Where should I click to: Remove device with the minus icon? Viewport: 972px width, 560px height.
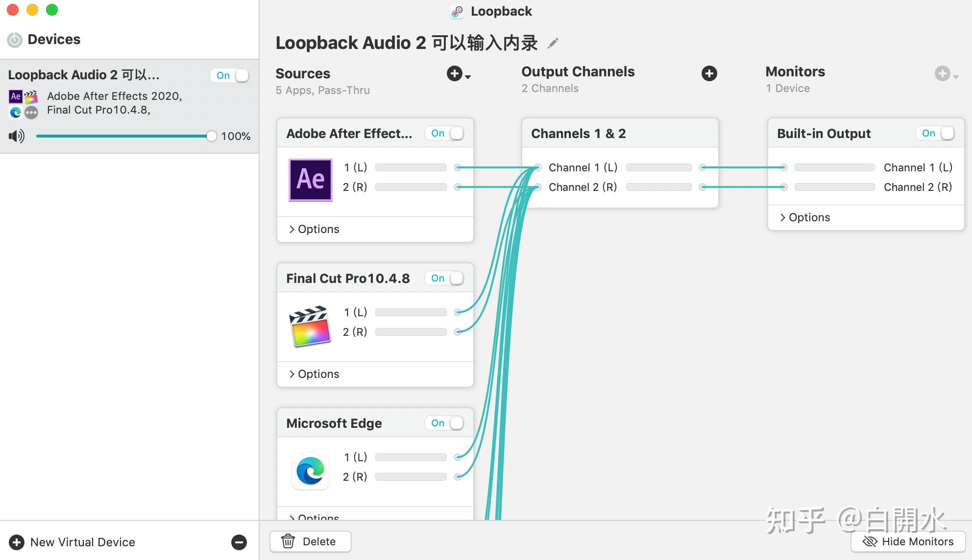239,542
